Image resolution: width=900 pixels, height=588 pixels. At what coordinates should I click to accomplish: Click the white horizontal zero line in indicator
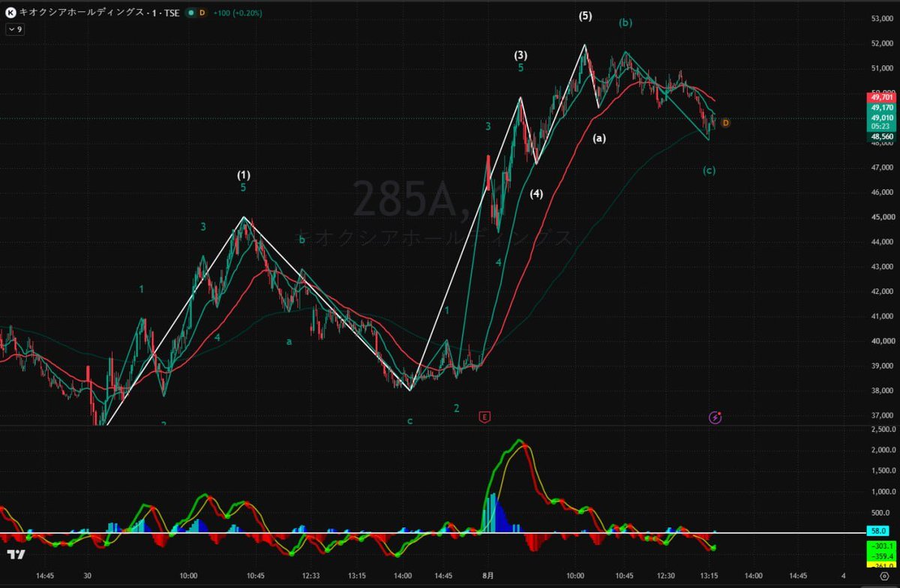(x=433, y=532)
